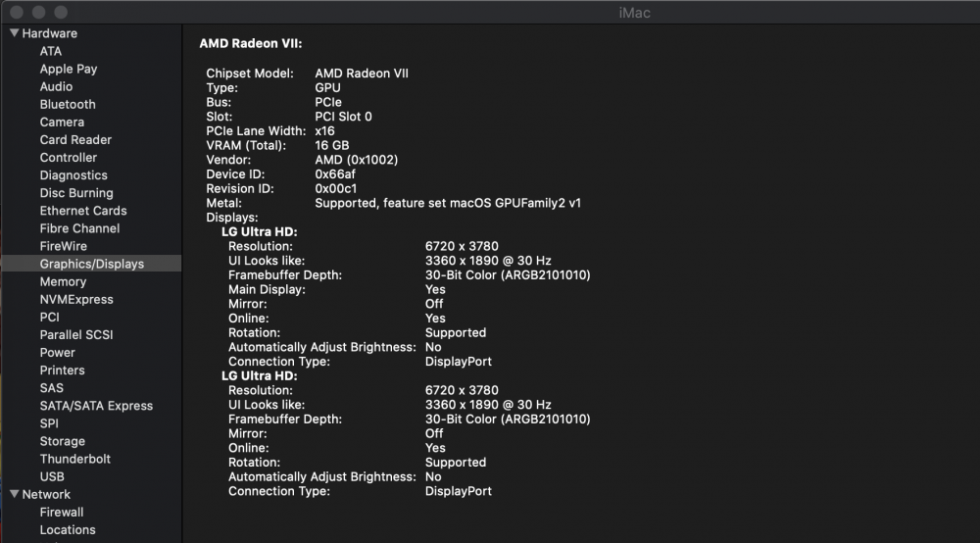Select SATA/SATA Express in the sidebar

(x=96, y=406)
